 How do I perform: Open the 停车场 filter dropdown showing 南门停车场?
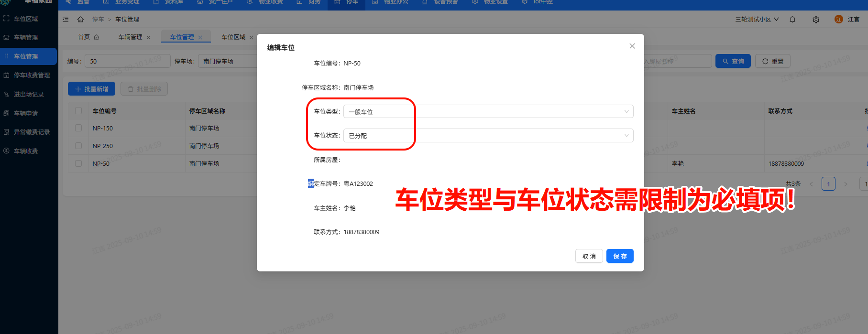[228, 61]
